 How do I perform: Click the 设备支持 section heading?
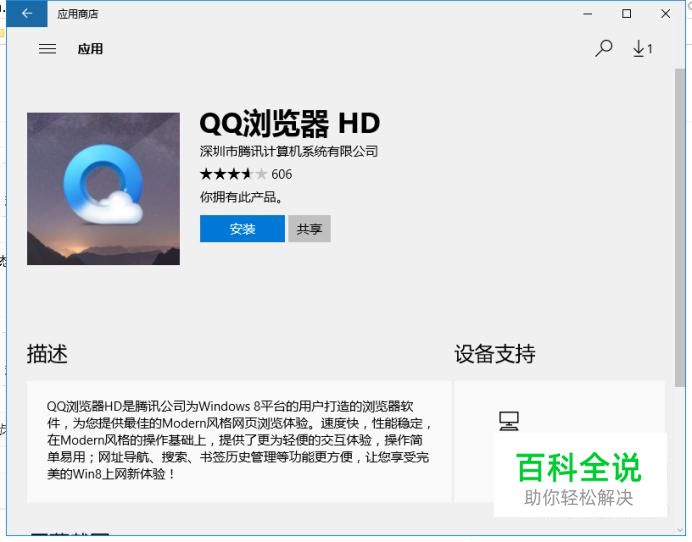click(495, 354)
